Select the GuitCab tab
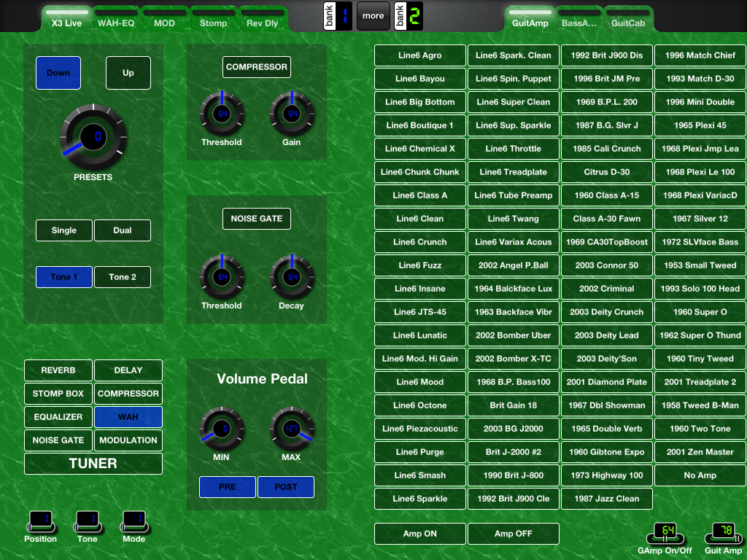Viewport: 747px width, 560px height. pos(628,18)
